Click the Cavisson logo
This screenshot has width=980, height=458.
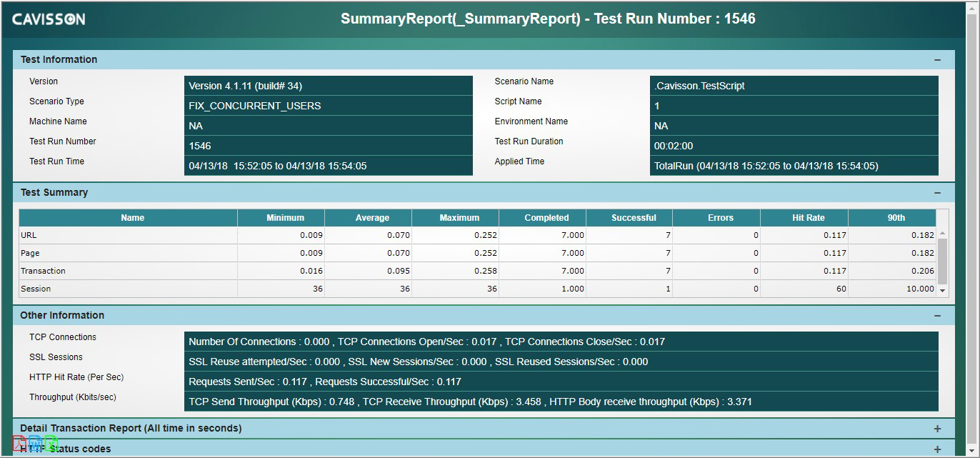(49, 19)
